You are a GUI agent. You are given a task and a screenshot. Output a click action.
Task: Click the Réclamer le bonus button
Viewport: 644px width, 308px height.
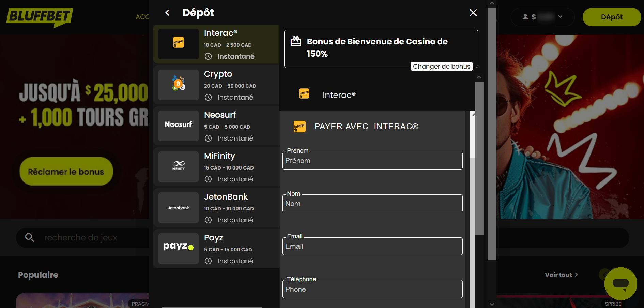point(66,172)
